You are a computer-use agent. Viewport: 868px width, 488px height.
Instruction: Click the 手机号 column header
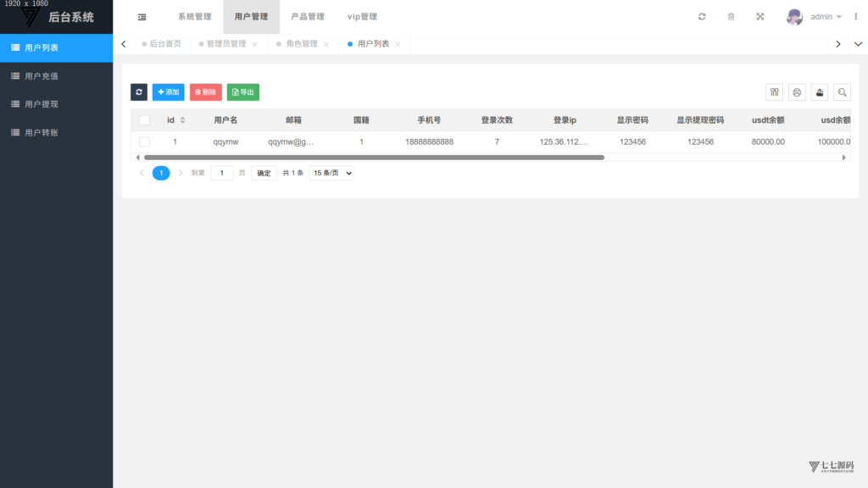click(x=429, y=120)
